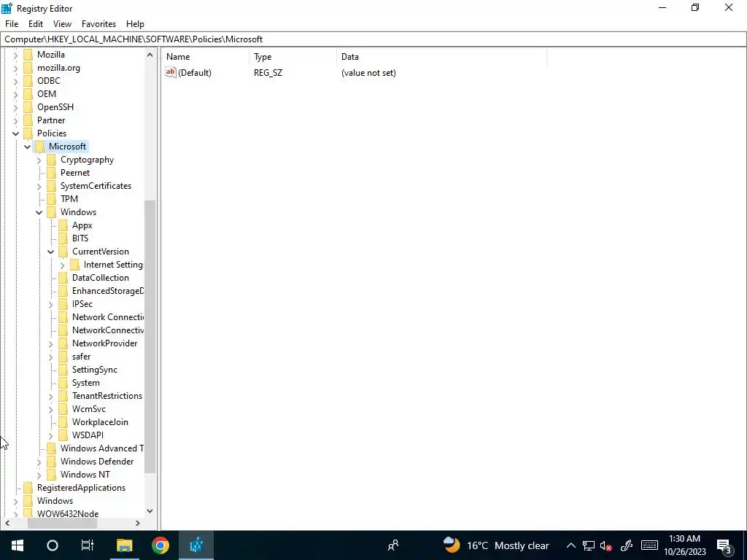The image size is (747, 560).
Task: Select the WorkplaceJoin folder icon
Action: [63, 422]
